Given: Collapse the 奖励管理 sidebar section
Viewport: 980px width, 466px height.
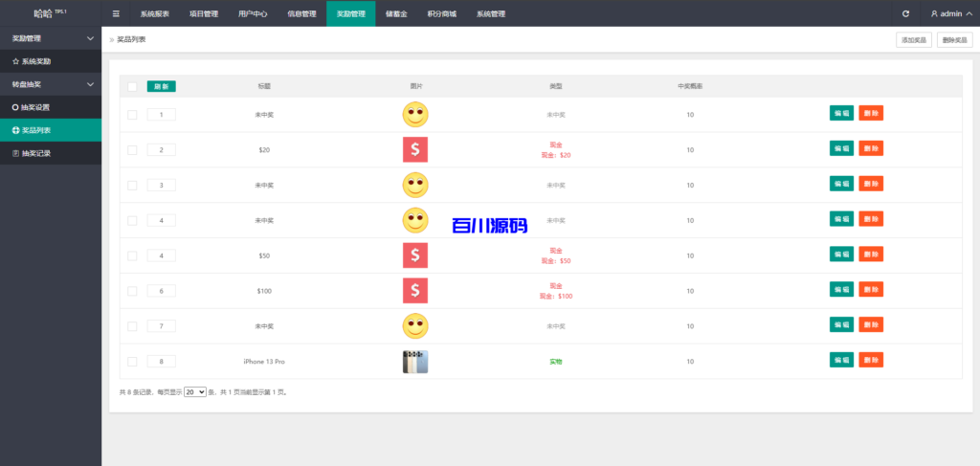Looking at the screenshot, I should (90, 38).
